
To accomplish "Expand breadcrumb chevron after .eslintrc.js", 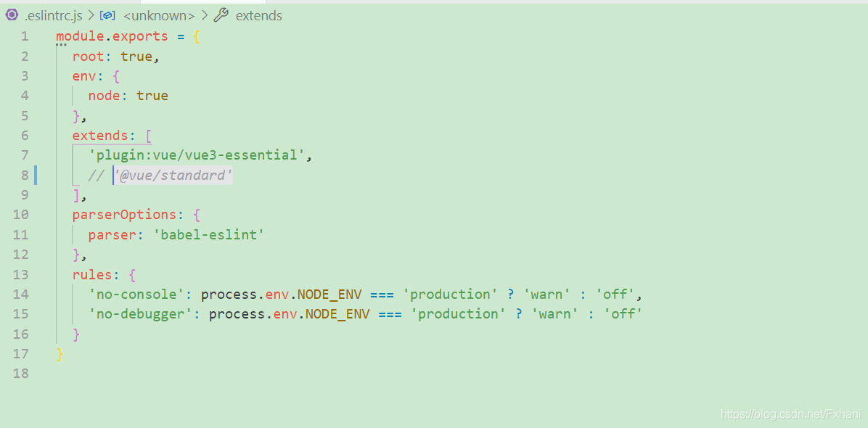I will [x=91, y=15].
